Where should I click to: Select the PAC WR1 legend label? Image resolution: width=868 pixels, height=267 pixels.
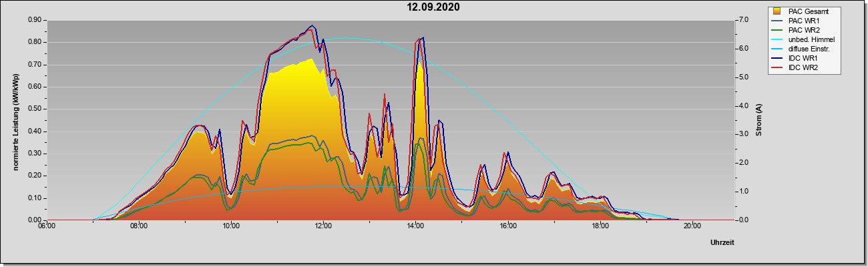click(x=804, y=21)
